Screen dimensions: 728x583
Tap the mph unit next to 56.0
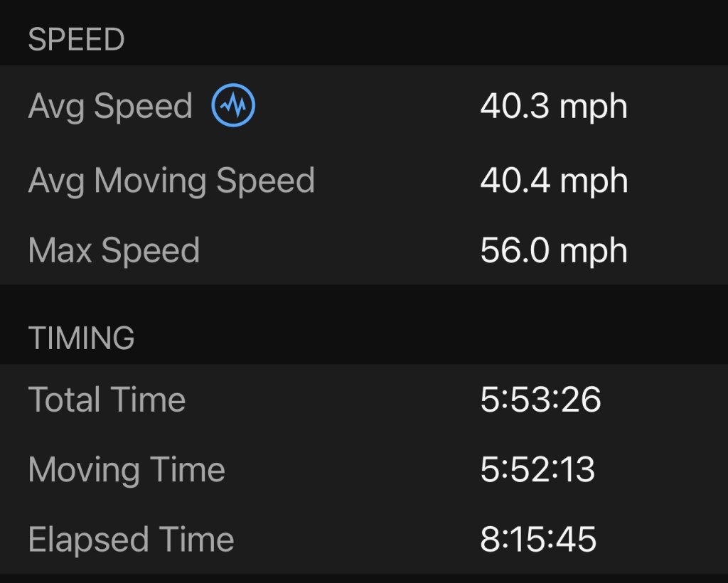(593, 252)
